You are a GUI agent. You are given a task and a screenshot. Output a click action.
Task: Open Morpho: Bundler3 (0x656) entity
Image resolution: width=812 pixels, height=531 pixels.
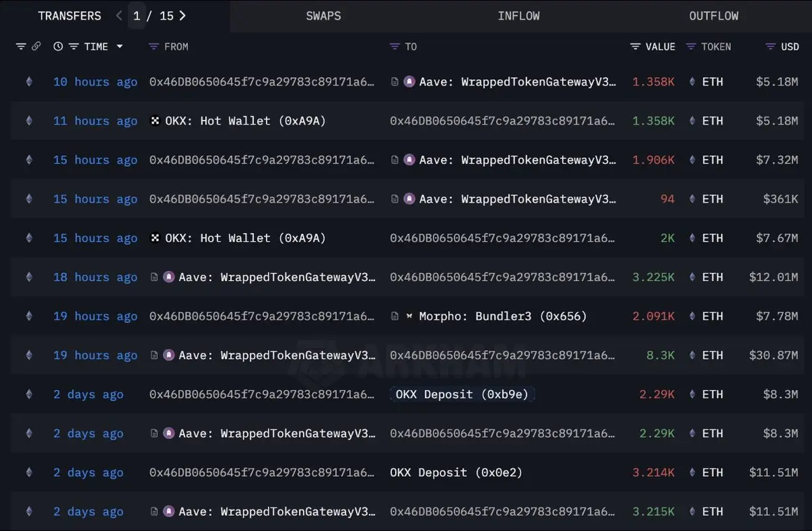coord(503,316)
